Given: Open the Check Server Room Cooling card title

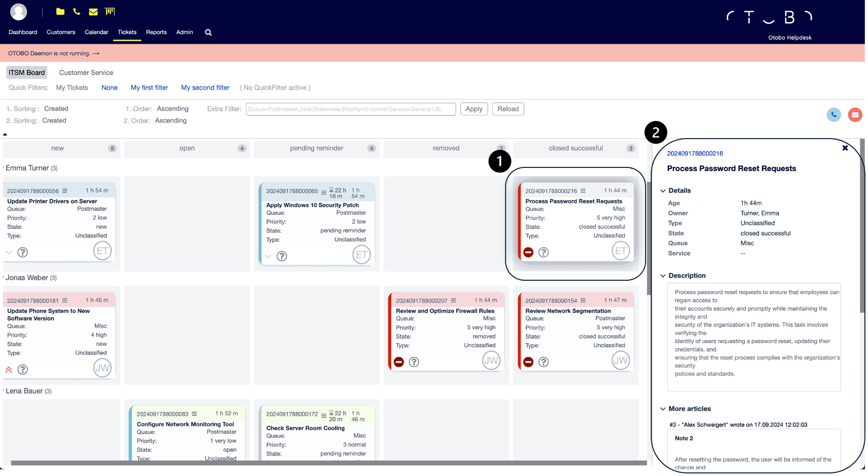Looking at the screenshot, I should (305, 428).
